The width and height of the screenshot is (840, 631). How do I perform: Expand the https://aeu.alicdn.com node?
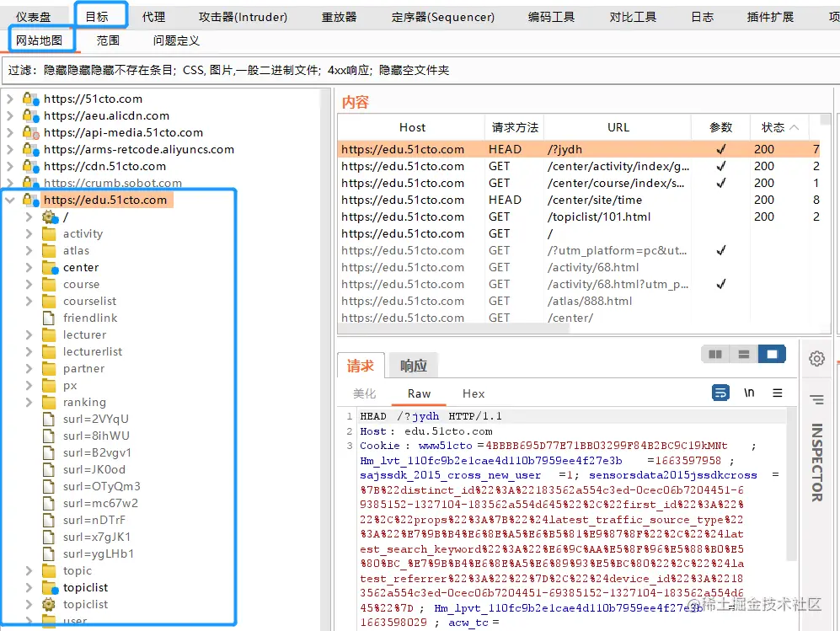click(x=9, y=115)
